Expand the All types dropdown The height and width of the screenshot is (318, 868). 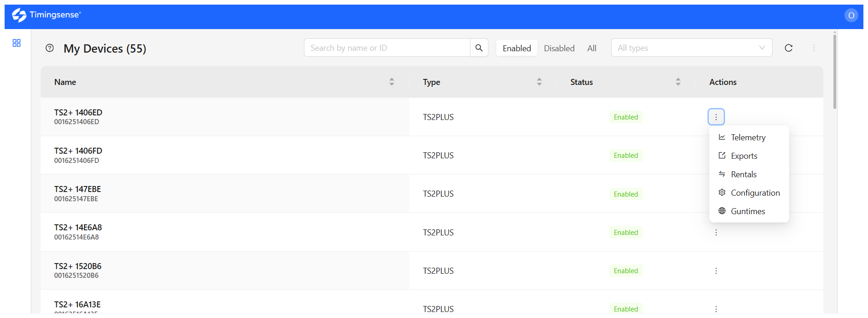(x=691, y=48)
